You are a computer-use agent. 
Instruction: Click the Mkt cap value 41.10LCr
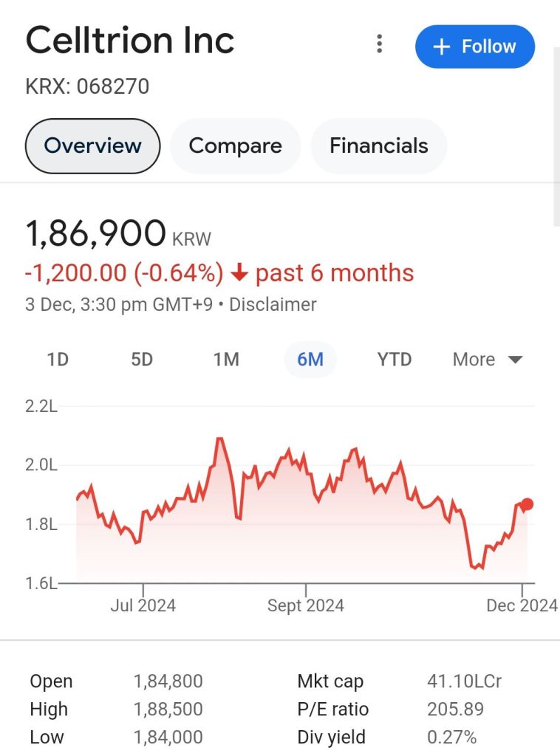464,681
